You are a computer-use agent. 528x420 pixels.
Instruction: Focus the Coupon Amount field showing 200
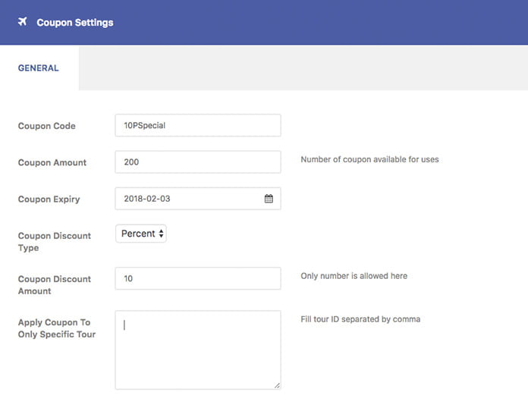tap(197, 162)
